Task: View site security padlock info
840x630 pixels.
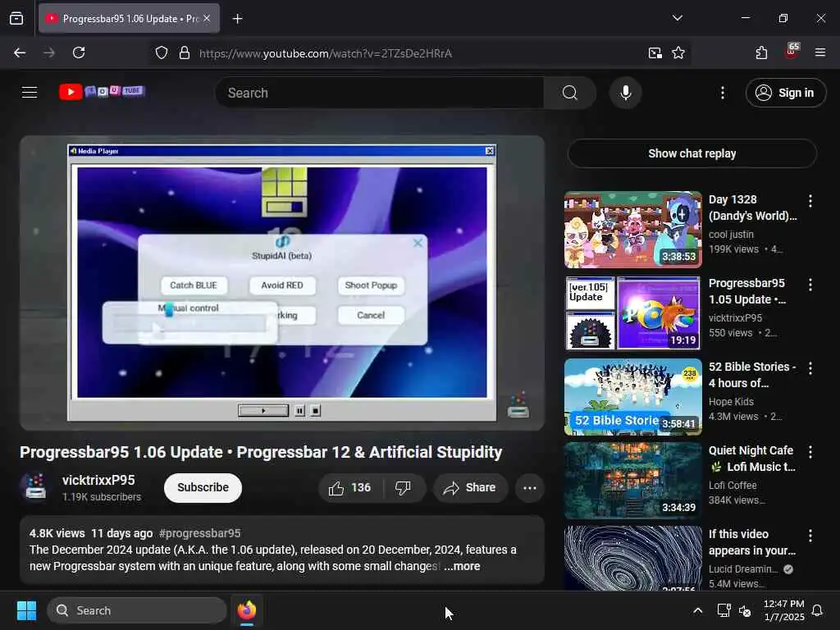Action: pyautogui.click(x=185, y=53)
